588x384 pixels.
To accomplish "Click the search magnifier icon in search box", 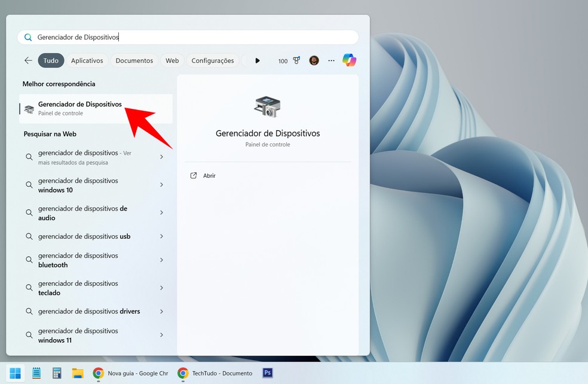I will coord(28,37).
